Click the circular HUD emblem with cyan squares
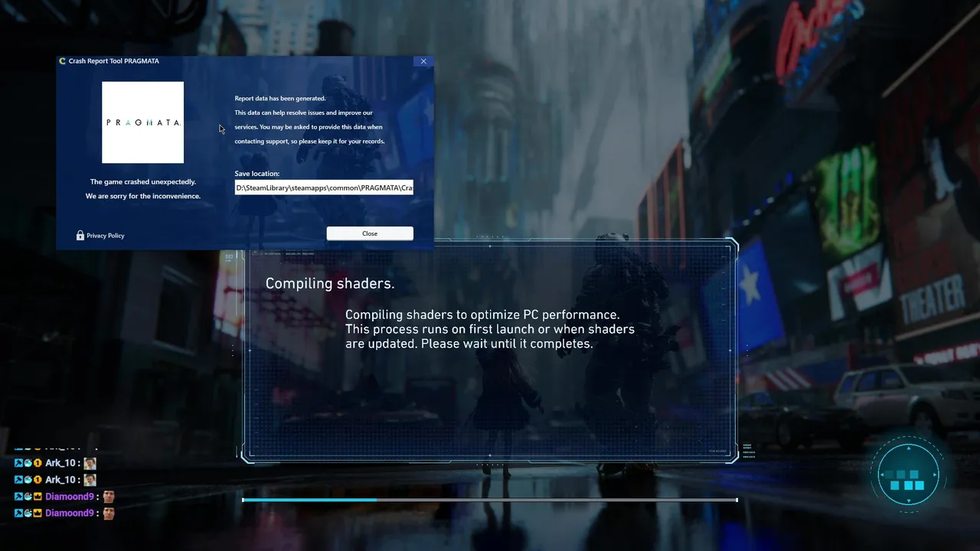This screenshot has height=551, width=980. 908,475
